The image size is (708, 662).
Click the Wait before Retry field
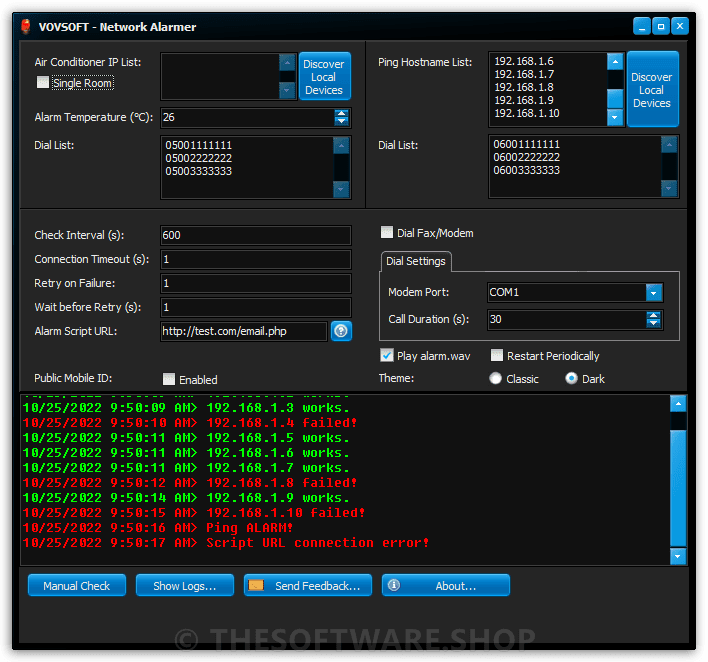(256, 307)
